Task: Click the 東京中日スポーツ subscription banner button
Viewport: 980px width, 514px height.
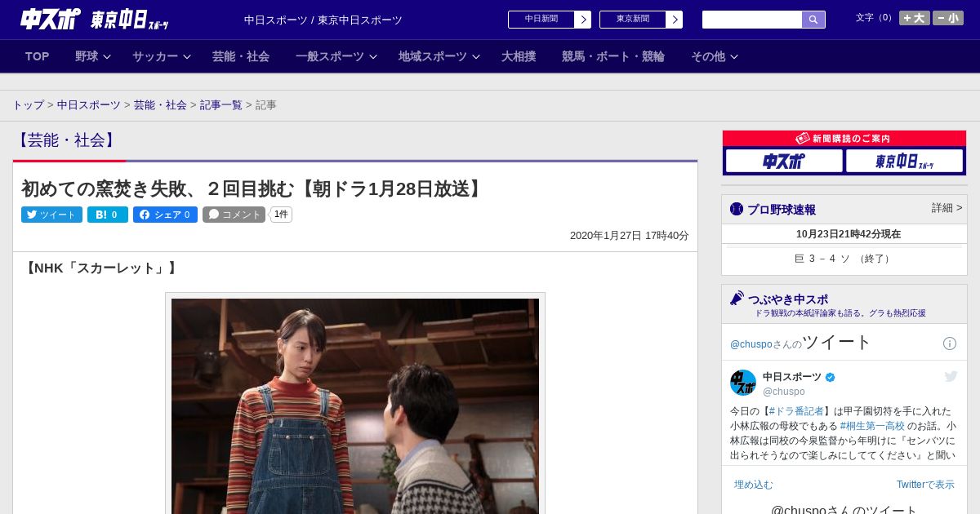Action: (x=904, y=161)
